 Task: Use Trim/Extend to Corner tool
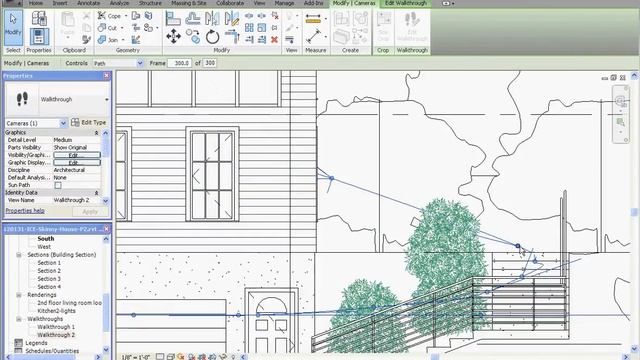click(x=232, y=37)
